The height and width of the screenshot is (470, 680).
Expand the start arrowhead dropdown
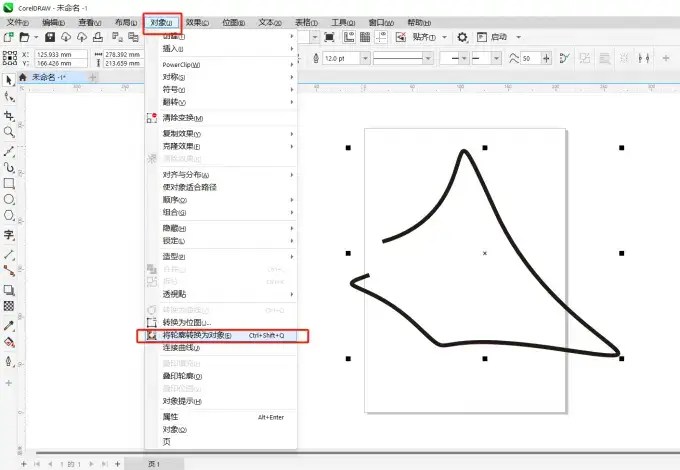[x=464, y=58]
